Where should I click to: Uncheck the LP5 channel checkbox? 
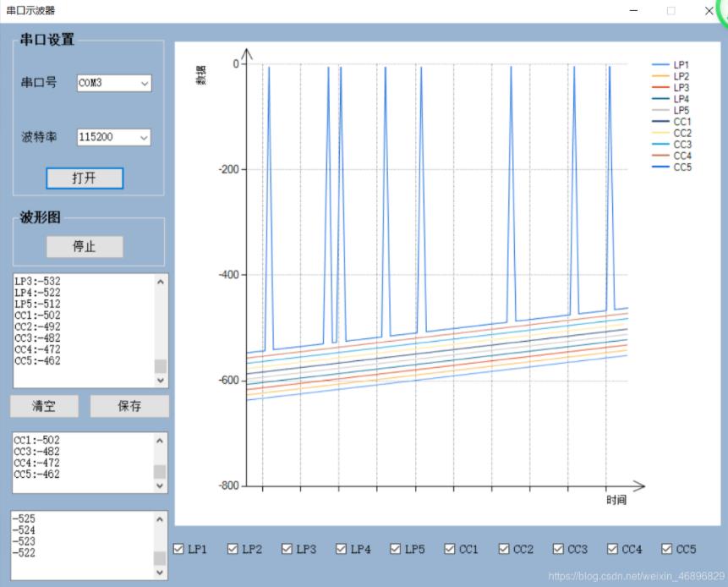(x=396, y=549)
